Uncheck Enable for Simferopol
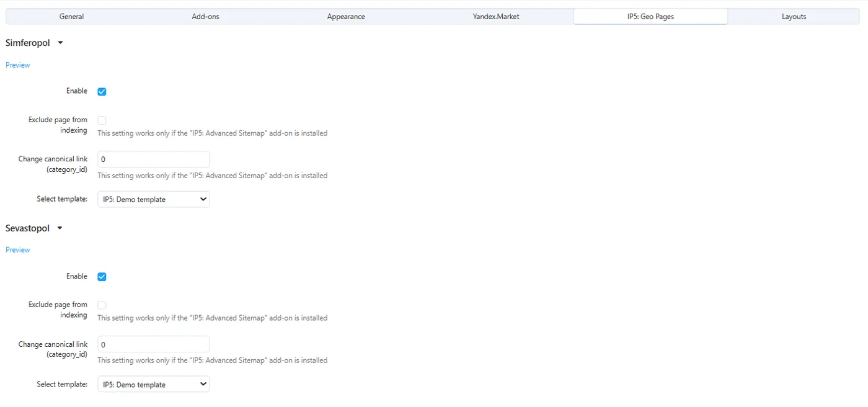The height and width of the screenshot is (407, 868). point(102,92)
